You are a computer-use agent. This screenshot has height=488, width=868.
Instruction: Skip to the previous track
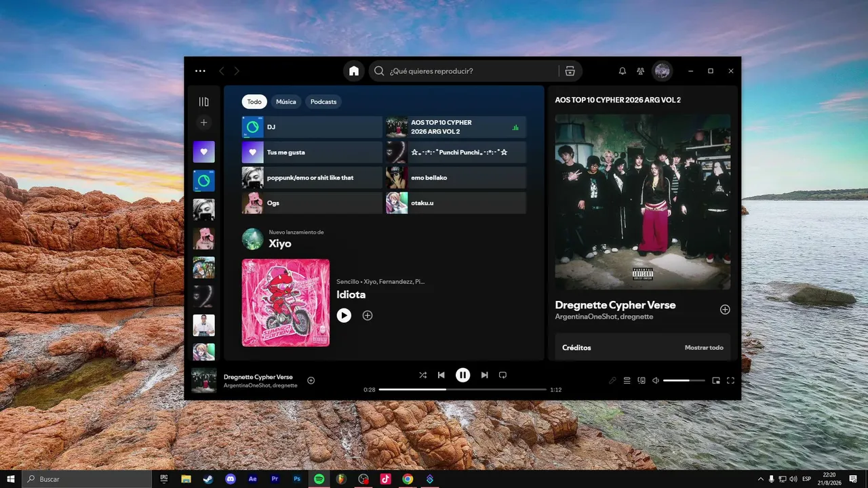(x=441, y=375)
